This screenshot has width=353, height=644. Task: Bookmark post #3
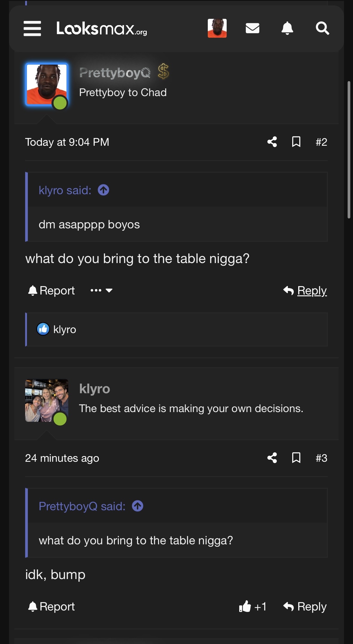click(x=296, y=458)
